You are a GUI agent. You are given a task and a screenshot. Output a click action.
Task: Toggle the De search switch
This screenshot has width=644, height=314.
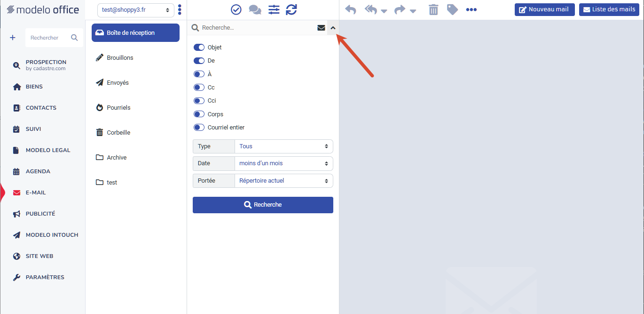[x=199, y=61]
